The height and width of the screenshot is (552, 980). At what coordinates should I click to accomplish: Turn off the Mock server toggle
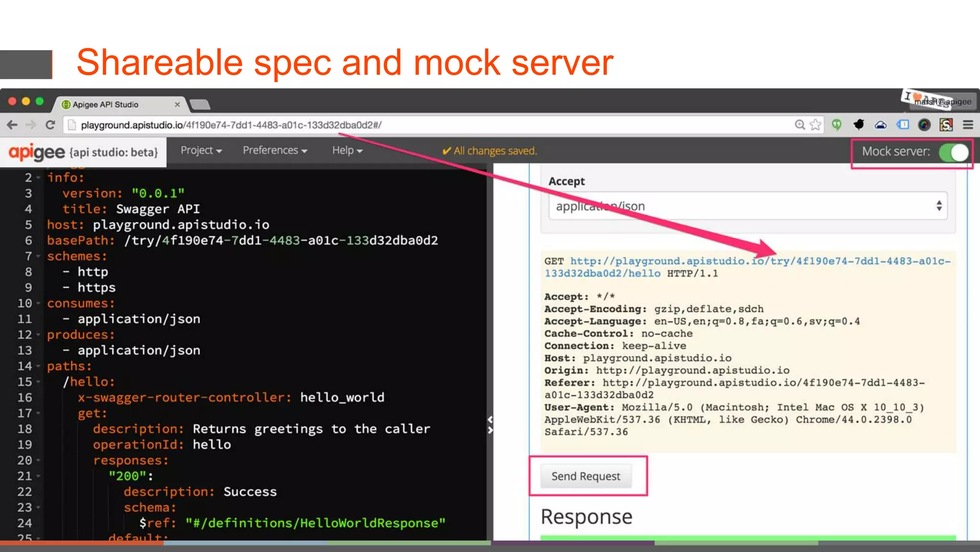953,152
